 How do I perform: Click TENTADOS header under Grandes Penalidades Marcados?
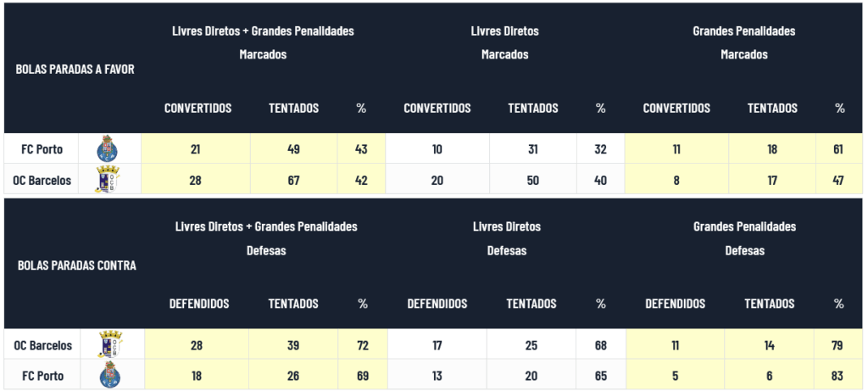click(772, 108)
